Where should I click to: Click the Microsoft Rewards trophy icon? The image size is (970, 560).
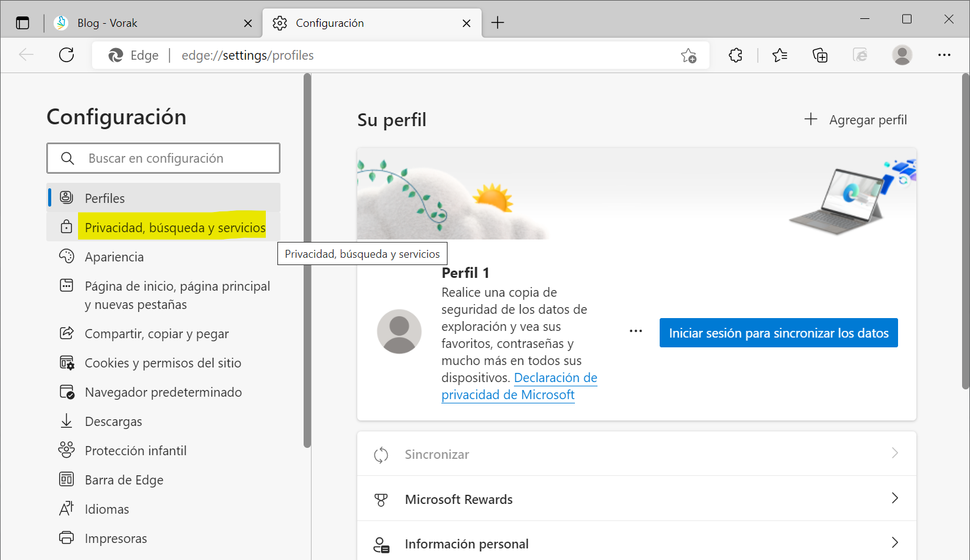pos(381,500)
